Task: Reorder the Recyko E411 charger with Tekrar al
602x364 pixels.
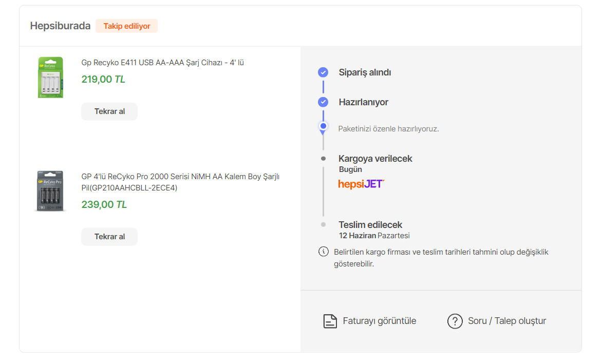Action: 109,111
